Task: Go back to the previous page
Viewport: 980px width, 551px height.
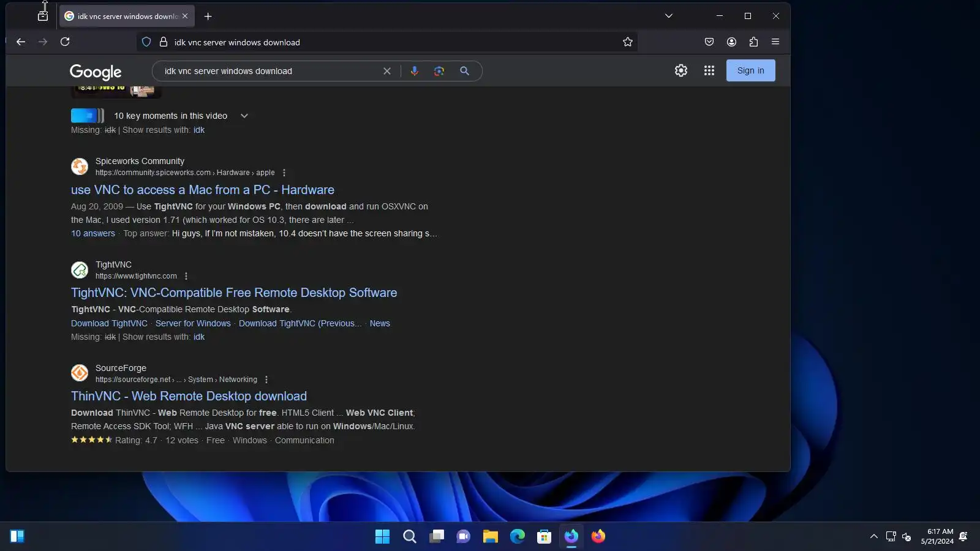Action: [x=21, y=42]
